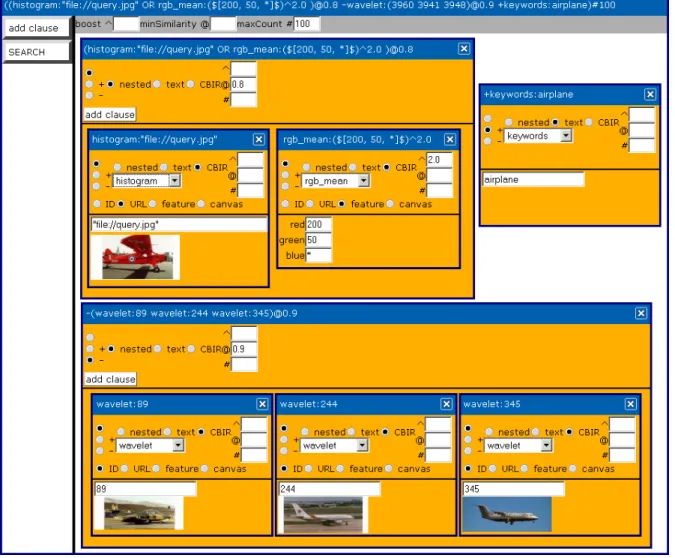Screen dimensions: 675x558
Task: Click add clause inside the wavelet nested panel
Action: click(x=111, y=379)
